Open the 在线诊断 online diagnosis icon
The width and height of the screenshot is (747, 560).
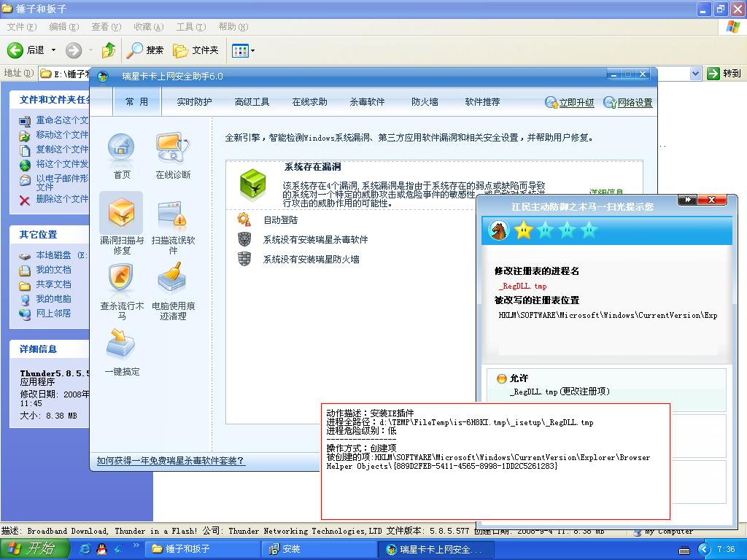pyautogui.click(x=173, y=148)
